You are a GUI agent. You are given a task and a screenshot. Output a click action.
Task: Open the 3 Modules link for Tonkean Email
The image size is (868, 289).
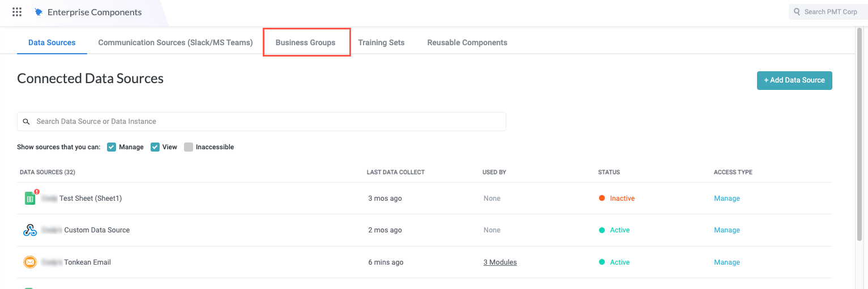point(500,262)
